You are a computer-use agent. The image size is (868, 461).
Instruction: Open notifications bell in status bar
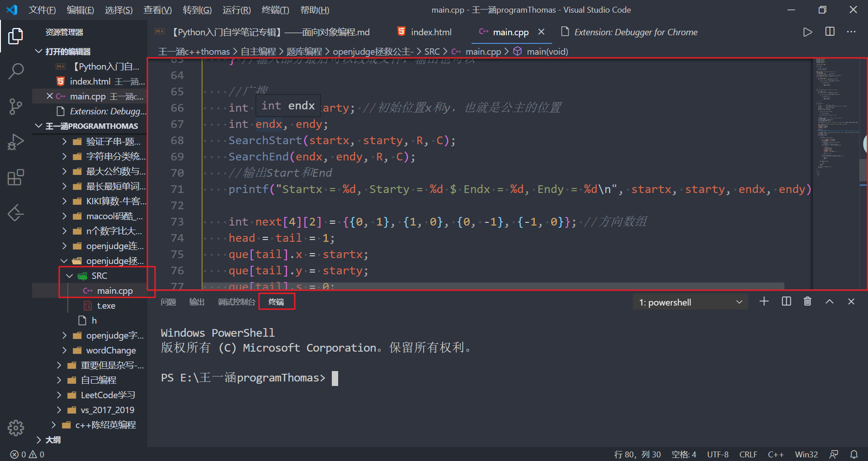854,454
